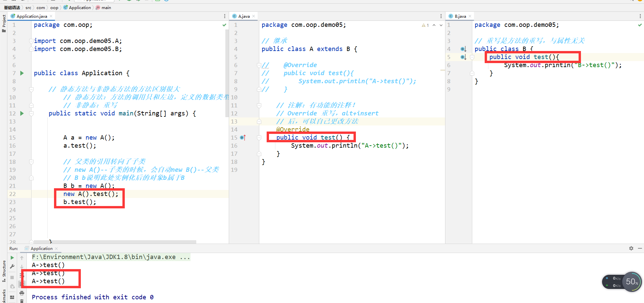Viewport: 644px width, 303px height.
Task: Run the Application class from line 7 gutter
Action: point(22,73)
